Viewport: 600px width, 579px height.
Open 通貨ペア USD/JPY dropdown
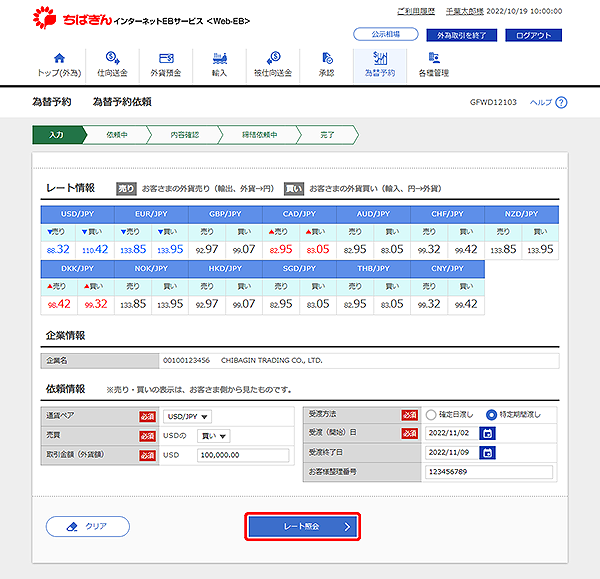(187, 416)
